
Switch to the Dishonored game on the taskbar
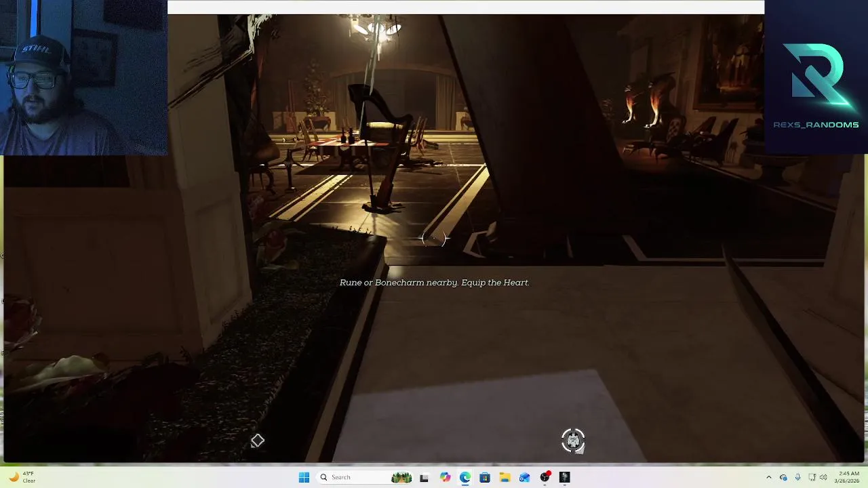click(564, 477)
